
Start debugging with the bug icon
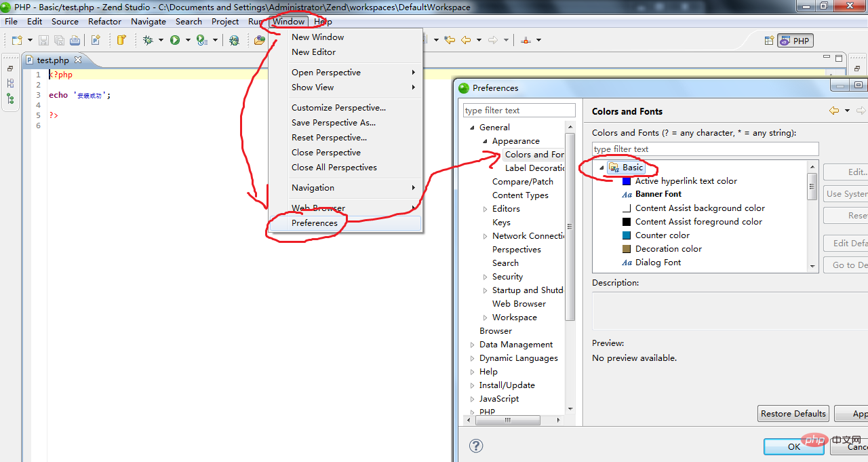click(x=148, y=40)
